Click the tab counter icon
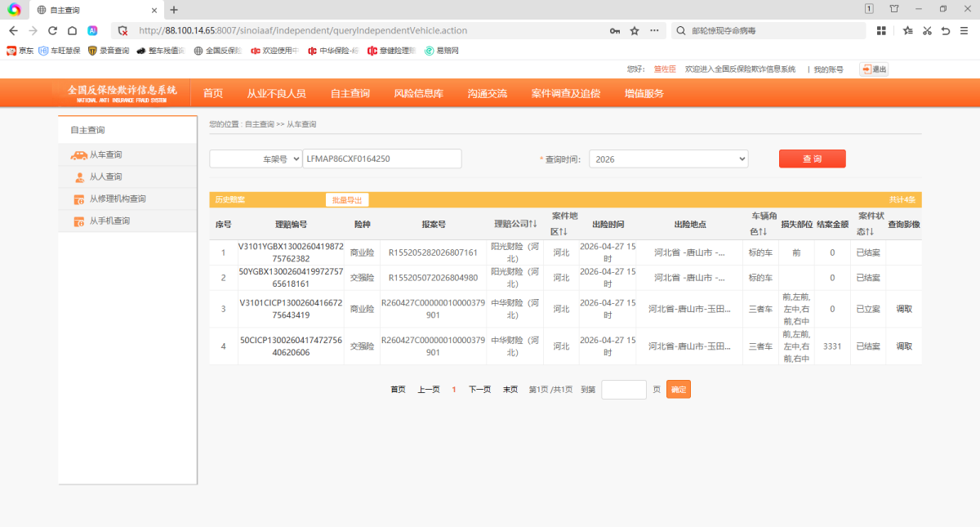Screen dimensions: 980x527 (x=869, y=9)
